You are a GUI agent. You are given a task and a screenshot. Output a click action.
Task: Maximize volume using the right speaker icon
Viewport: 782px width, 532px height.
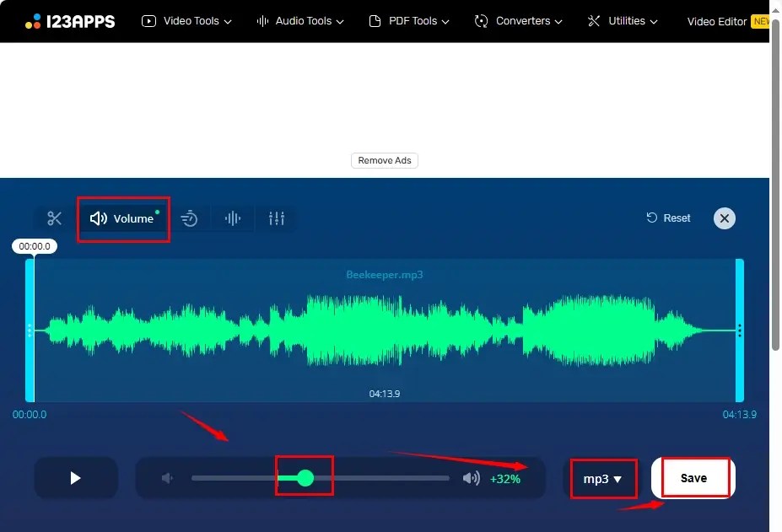tap(472, 477)
